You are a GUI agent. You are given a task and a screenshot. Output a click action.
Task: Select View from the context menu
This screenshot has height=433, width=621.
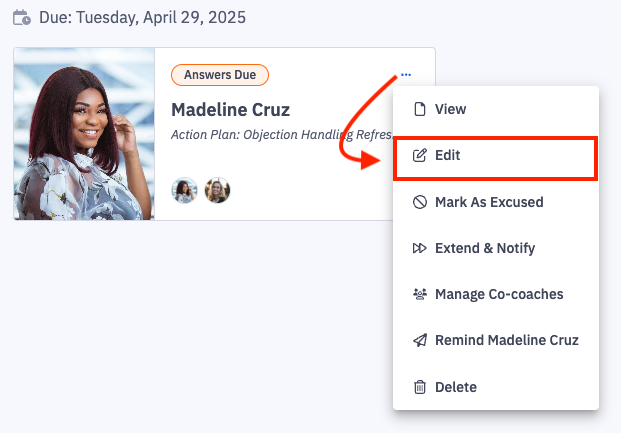(450, 109)
